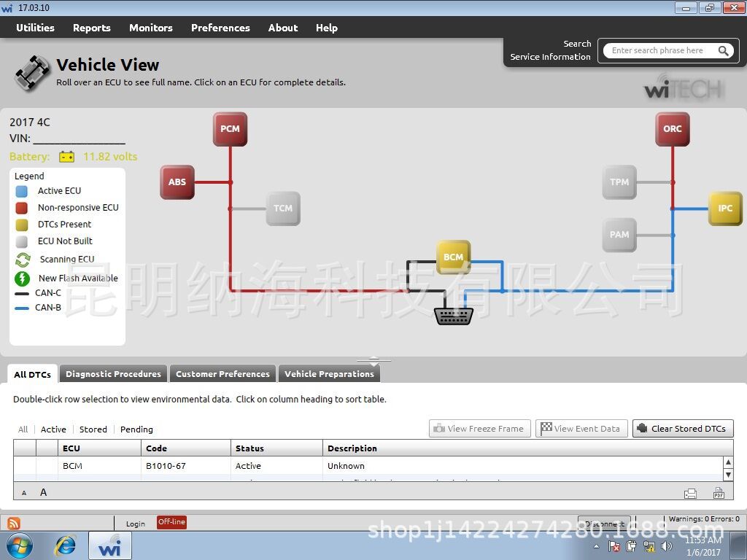The image size is (747, 560).
Task: Open the About menu
Action: click(283, 28)
